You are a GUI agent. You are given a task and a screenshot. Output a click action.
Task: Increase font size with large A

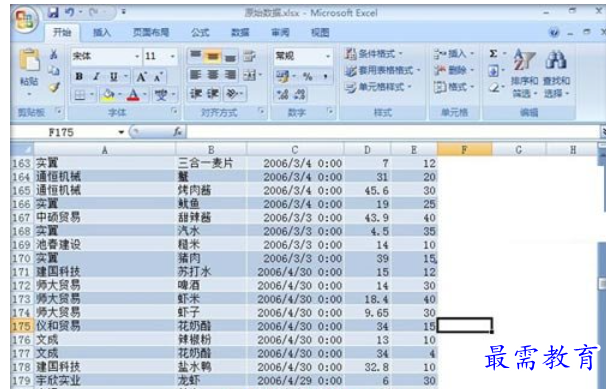point(141,76)
